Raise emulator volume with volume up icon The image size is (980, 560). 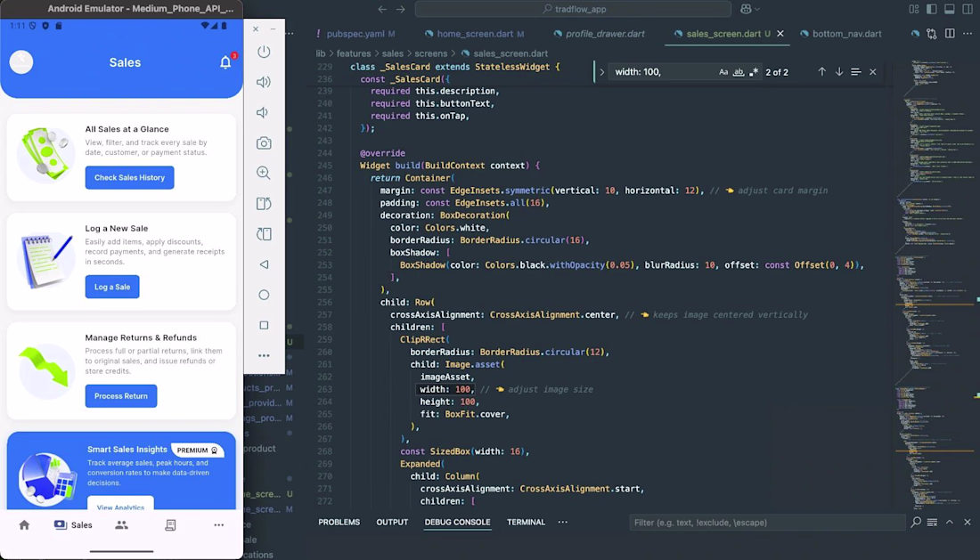click(x=264, y=82)
